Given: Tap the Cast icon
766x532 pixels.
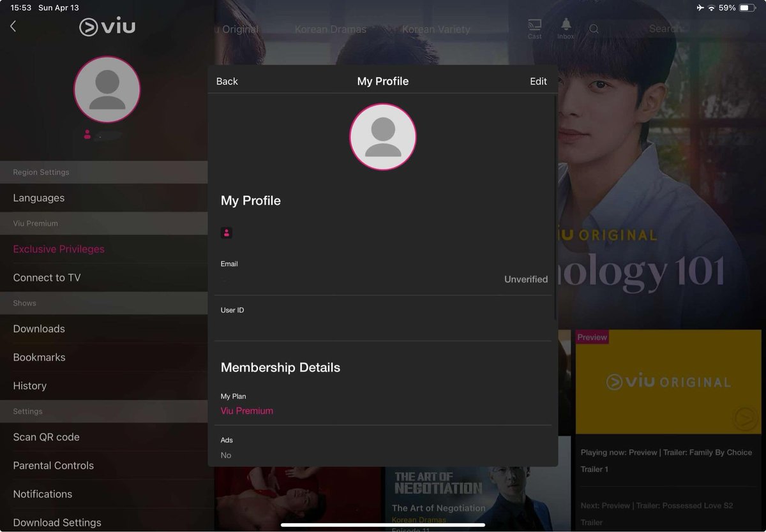Looking at the screenshot, I should 534,29.
